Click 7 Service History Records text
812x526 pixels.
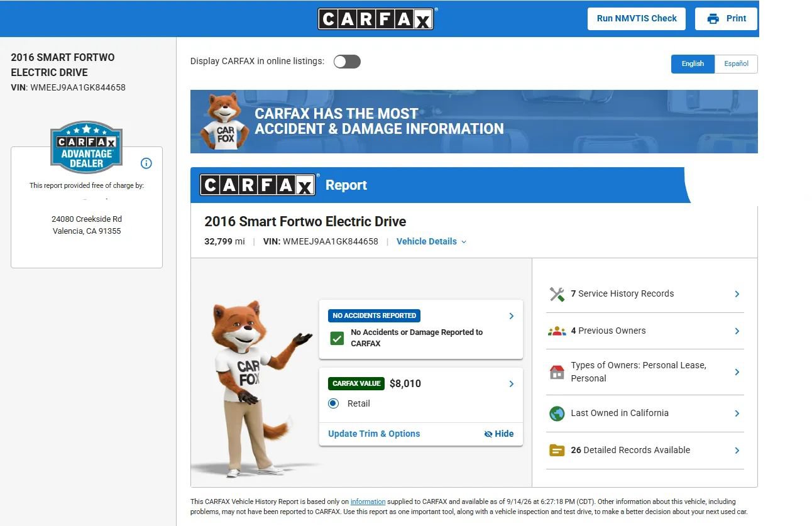(x=622, y=293)
